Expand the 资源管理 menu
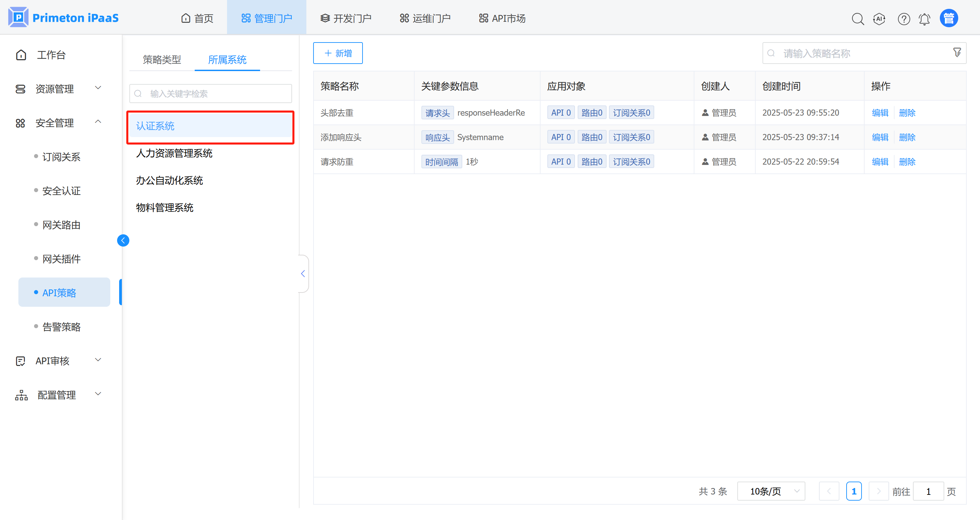The height and width of the screenshot is (520, 980). pyautogui.click(x=59, y=88)
